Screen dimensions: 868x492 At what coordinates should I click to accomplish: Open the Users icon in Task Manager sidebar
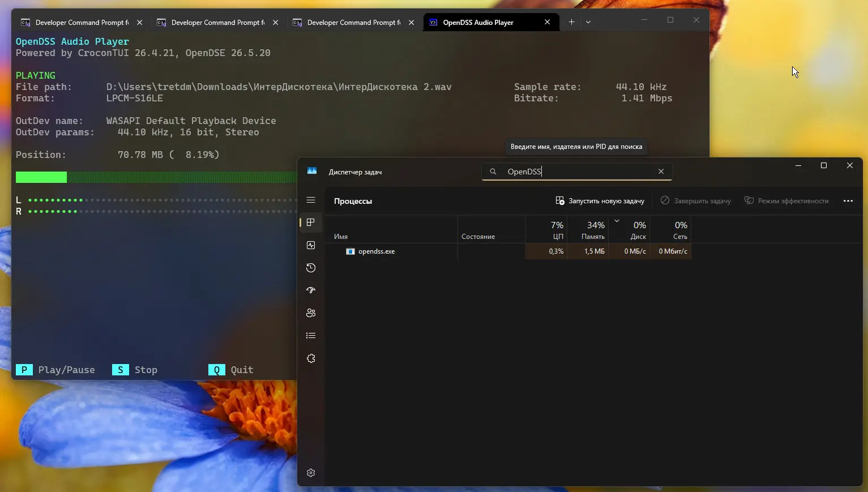[311, 313]
